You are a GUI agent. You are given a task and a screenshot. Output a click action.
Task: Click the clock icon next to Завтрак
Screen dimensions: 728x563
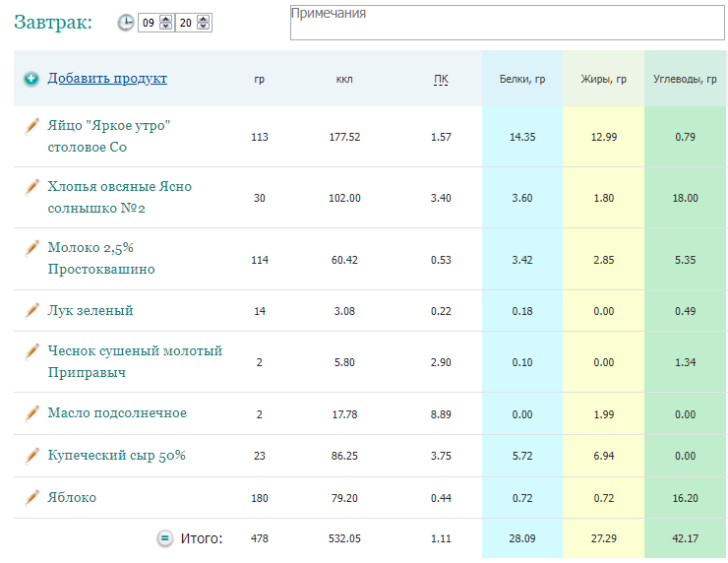[125, 23]
